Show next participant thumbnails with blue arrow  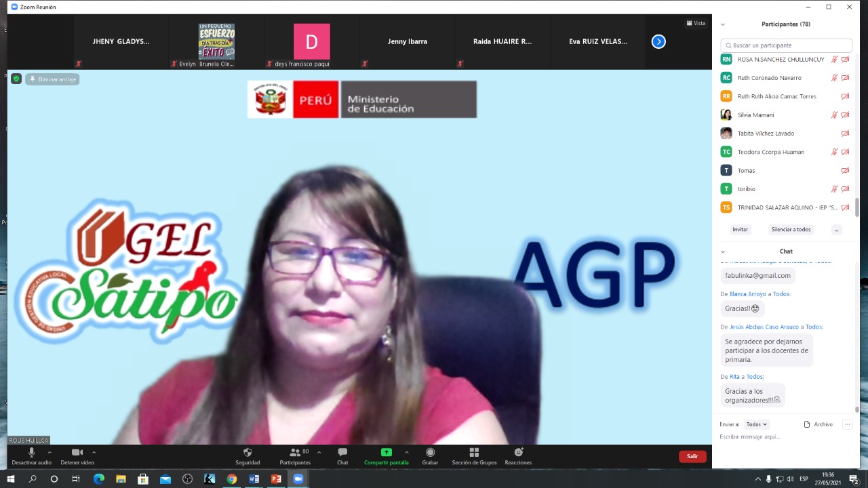[x=658, y=41]
